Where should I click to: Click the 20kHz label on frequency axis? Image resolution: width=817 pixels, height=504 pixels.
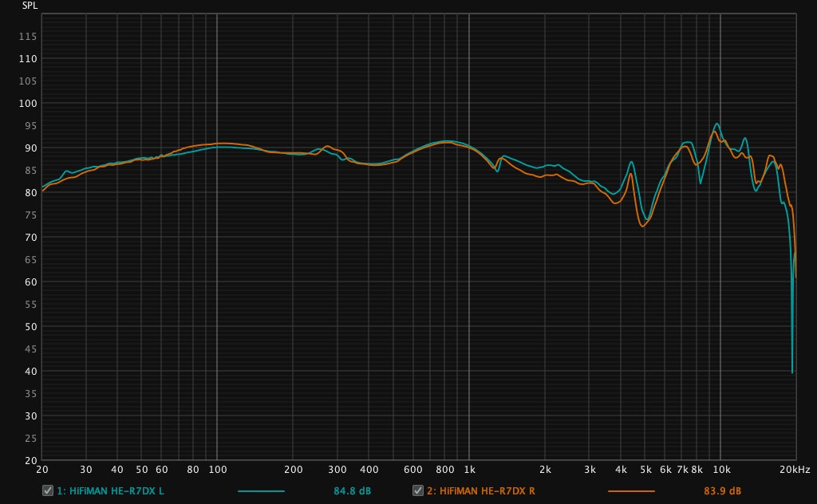coord(795,471)
